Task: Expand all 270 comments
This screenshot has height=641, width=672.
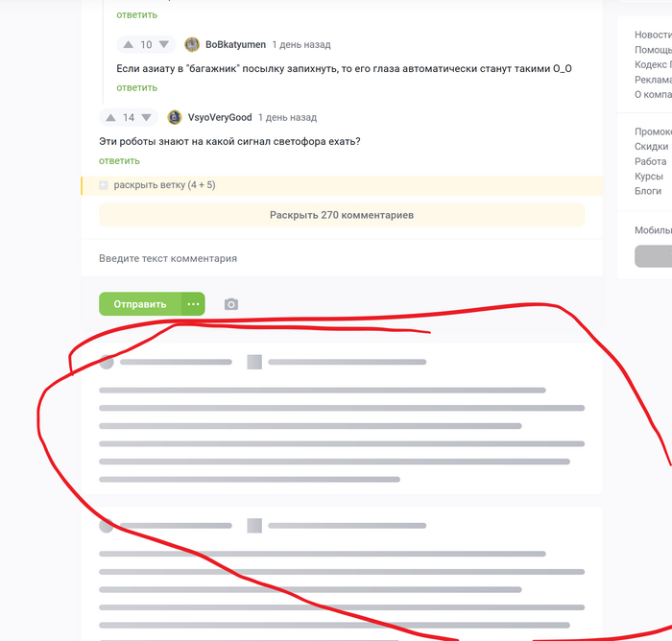Action: (x=342, y=215)
